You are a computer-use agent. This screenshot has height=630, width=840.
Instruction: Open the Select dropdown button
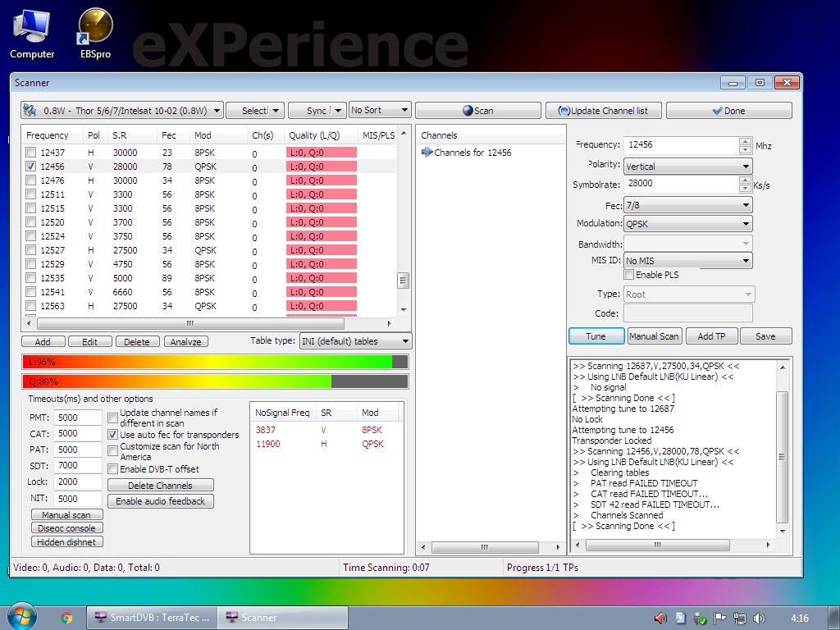[x=255, y=111]
